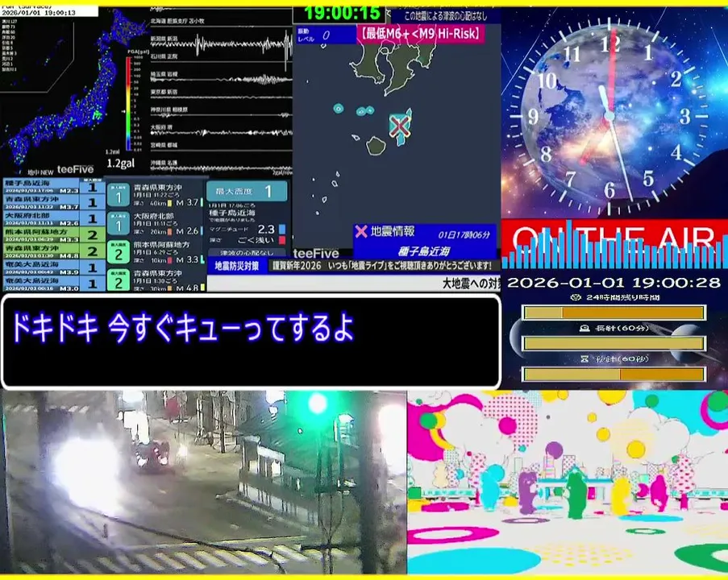Select the 大阪府北部 M2.6 list row
This screenshot has width=728, height=580.
coord(54,218)
